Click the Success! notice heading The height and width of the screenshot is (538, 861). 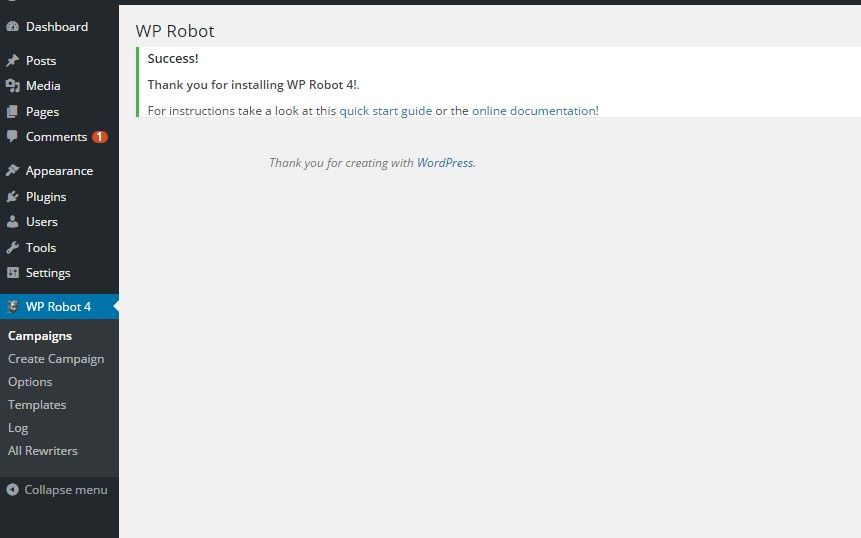173,59
